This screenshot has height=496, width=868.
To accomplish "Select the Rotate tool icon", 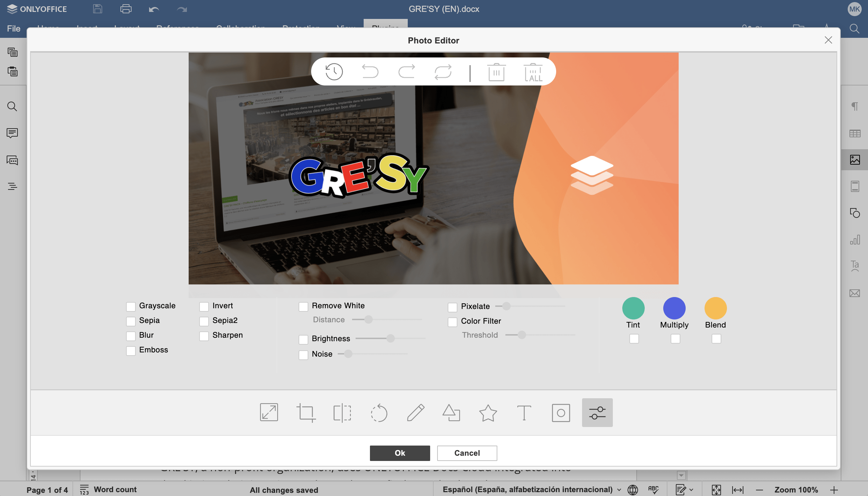I will (x=379, y=413).
